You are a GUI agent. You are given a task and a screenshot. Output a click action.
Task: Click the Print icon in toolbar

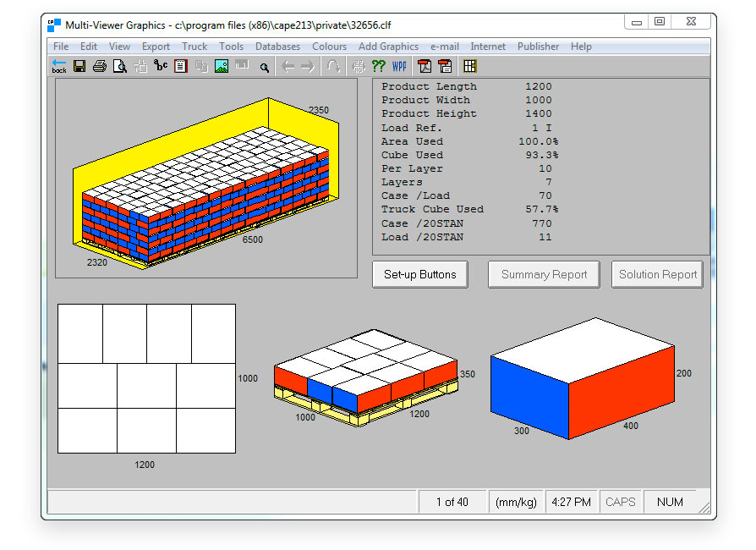pos(100,66)
